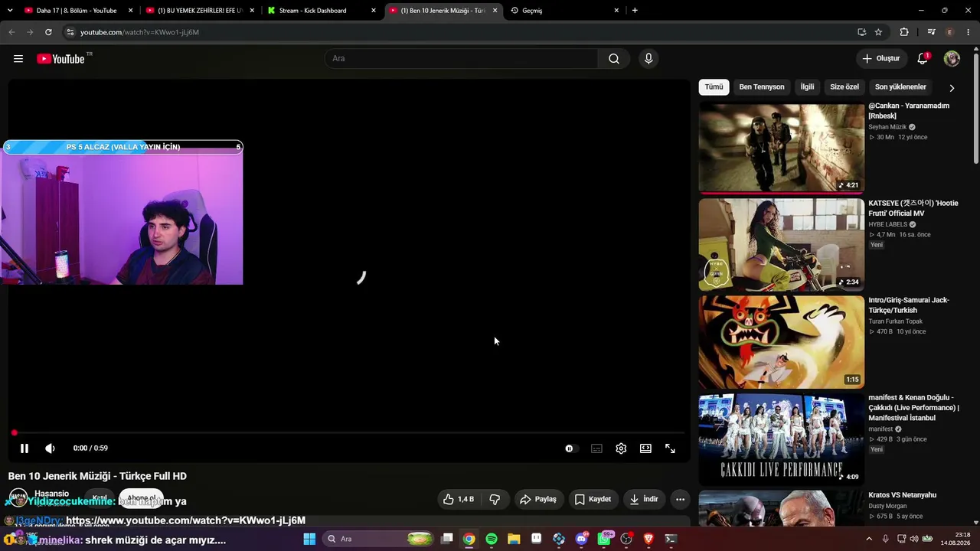Open Spotify from taskbar

point(492,539)
